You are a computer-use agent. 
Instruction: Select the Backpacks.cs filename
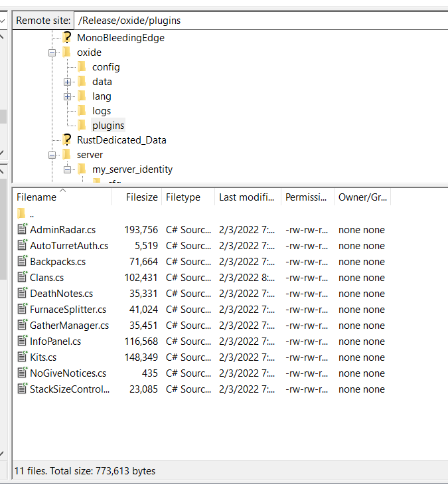tap(58, 262)
